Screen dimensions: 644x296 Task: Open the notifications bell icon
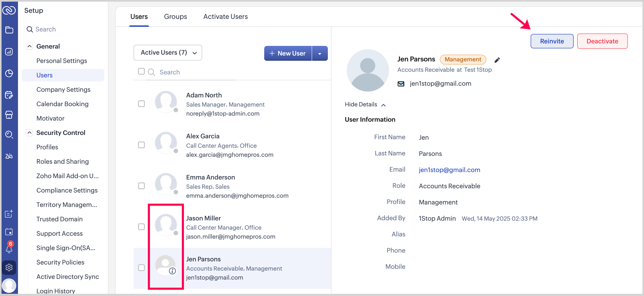[x=9, y=249]
